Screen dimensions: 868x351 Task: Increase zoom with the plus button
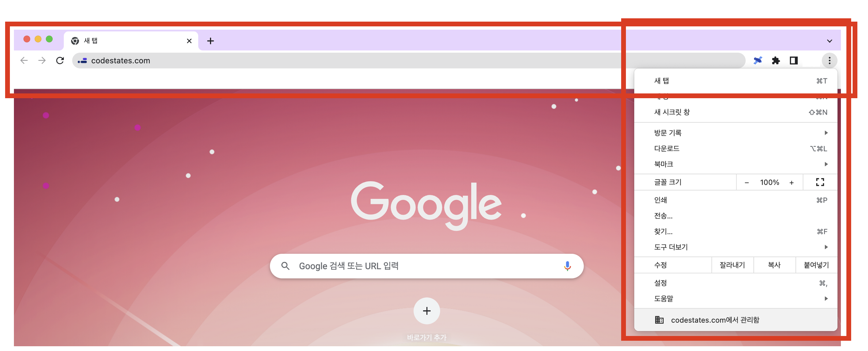pos(791,182)
